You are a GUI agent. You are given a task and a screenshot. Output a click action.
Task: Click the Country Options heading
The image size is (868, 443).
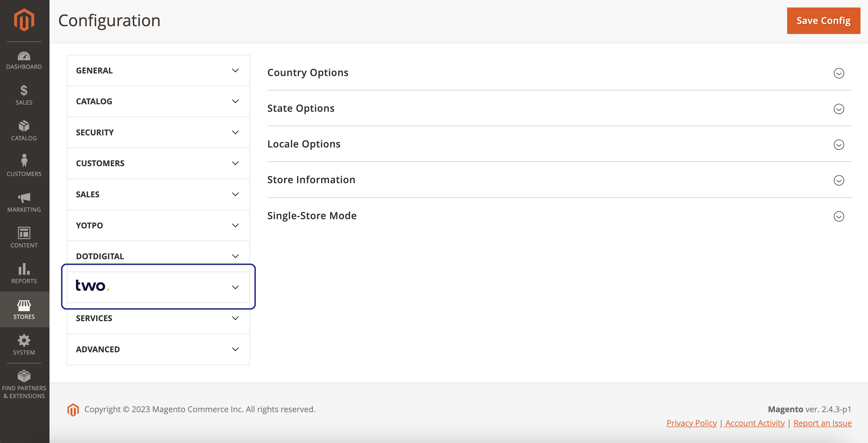308,73
